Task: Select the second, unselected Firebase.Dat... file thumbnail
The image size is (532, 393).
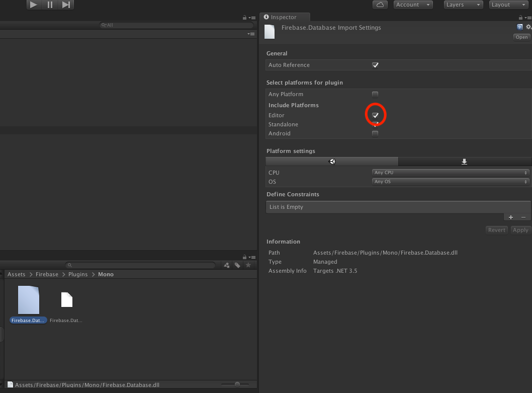Action: pos(67,299)
